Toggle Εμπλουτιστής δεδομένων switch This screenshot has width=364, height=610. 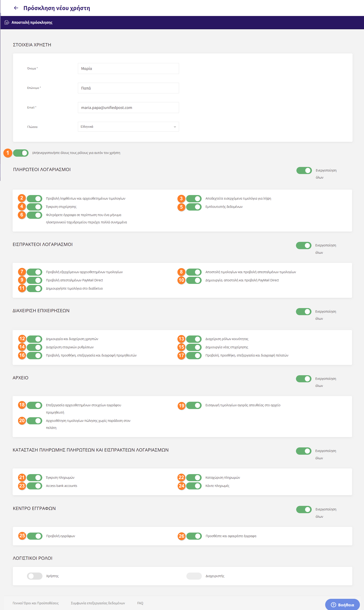pos(194,207)
